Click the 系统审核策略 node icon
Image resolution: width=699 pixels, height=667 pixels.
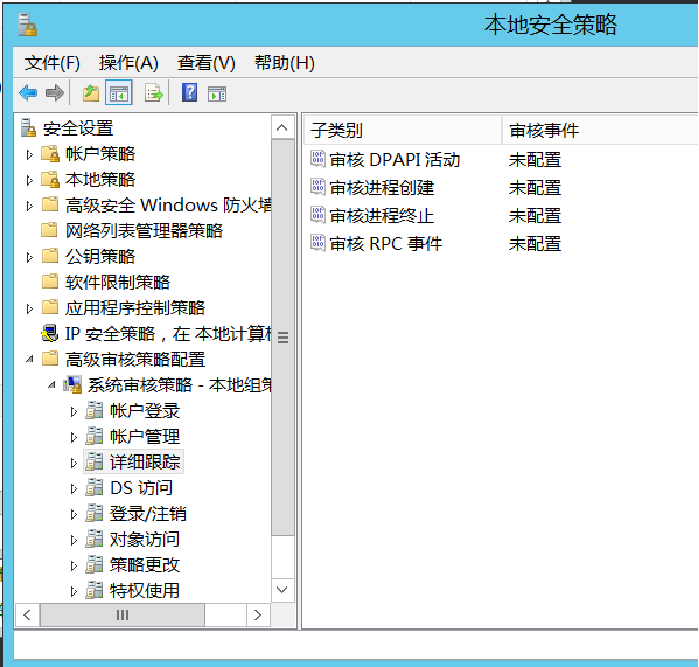(73, 385)
